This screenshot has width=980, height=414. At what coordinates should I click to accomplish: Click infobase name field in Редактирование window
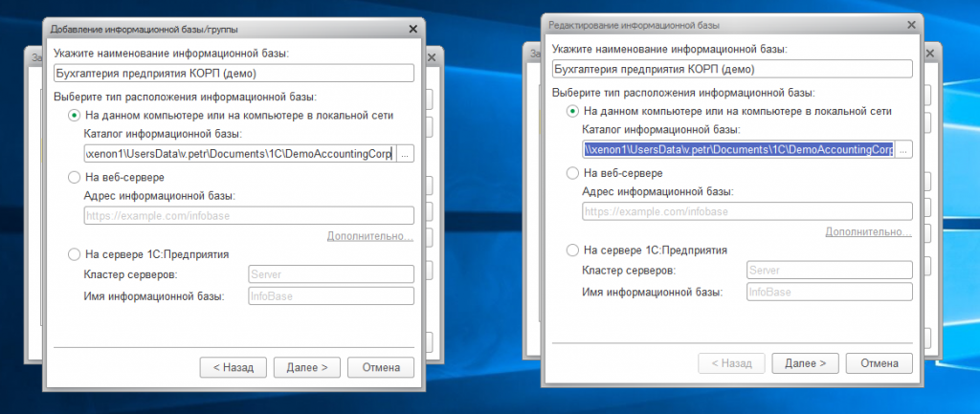(732, 69)
